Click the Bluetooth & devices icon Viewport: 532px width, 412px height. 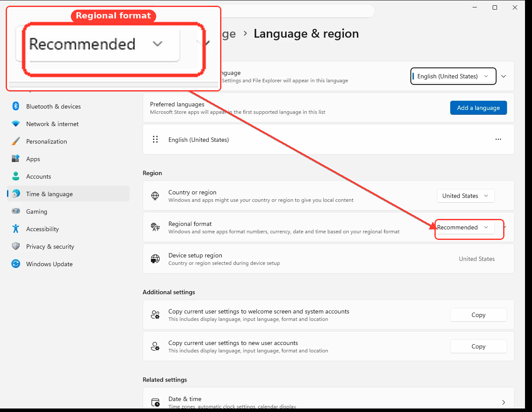pyautogui.click(x=16, y=106)
